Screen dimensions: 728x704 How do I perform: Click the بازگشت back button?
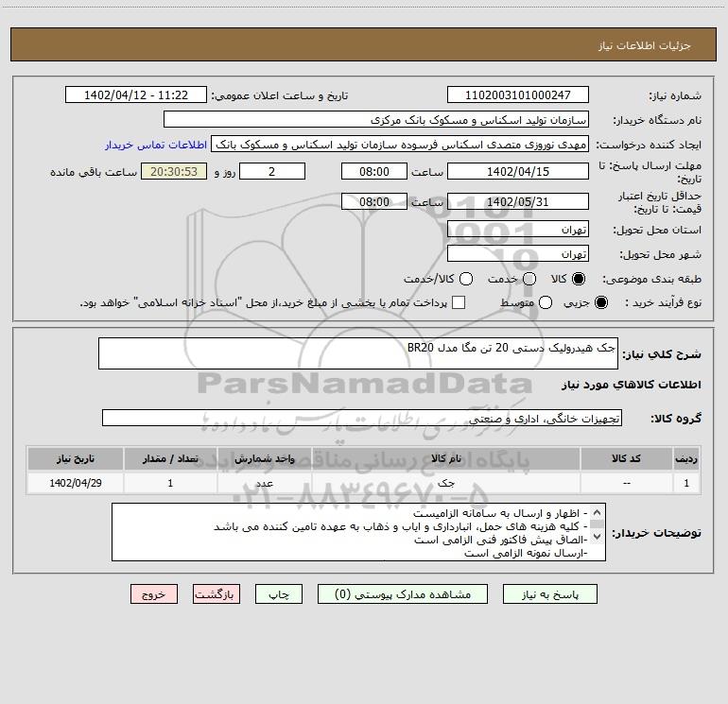[x=217, y=594]
